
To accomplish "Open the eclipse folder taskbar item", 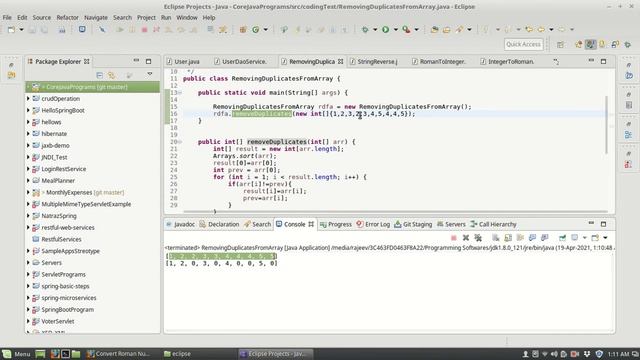I will pos(177,354).
